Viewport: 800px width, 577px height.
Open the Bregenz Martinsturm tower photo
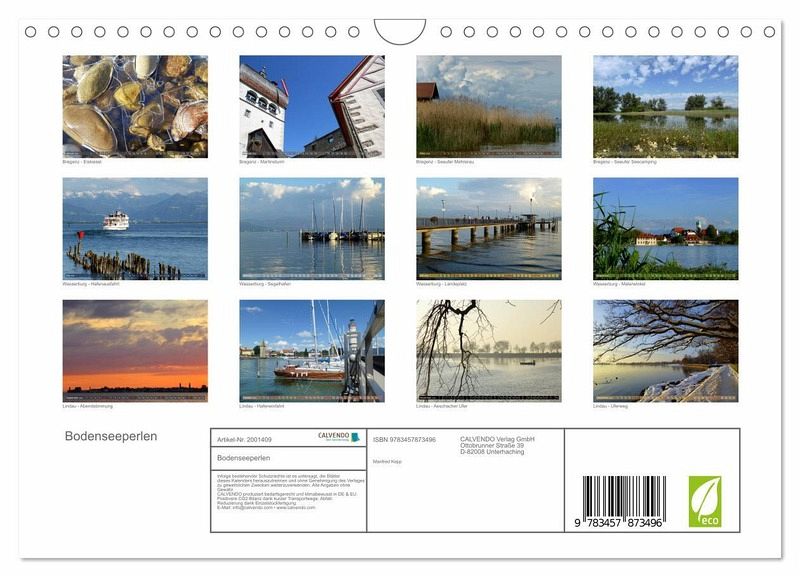[x=312, y=105]
